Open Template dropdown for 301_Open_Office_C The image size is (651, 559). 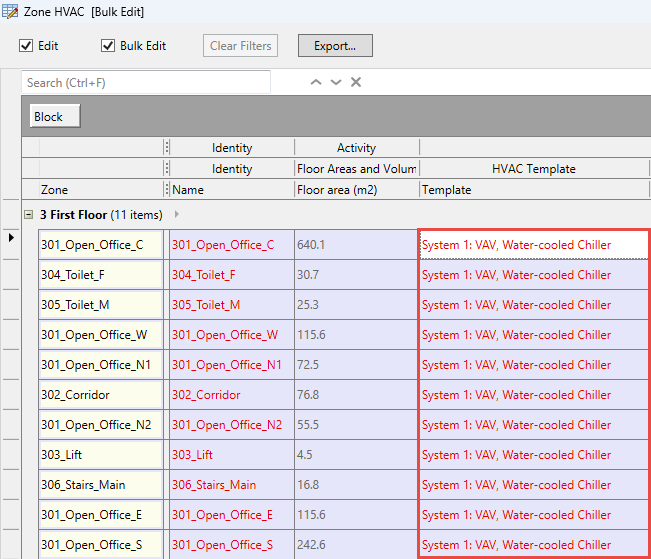coord(534,245)
